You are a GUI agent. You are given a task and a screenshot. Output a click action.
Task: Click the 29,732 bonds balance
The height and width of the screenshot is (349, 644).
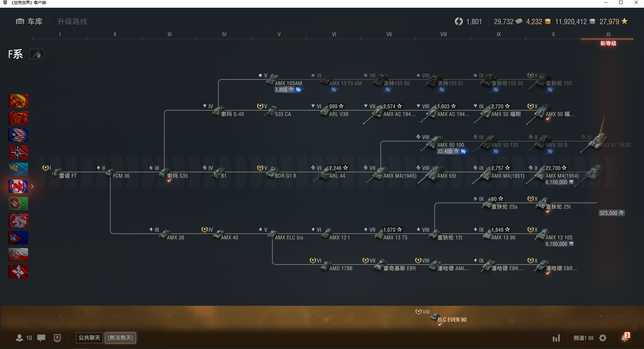pyautogui.click(x=508, y=21)
